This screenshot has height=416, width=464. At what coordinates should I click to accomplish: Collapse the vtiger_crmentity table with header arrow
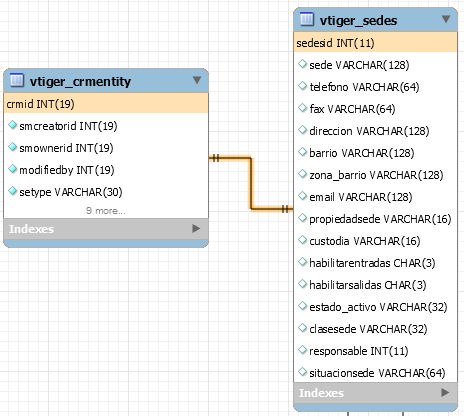coord(197,80)
